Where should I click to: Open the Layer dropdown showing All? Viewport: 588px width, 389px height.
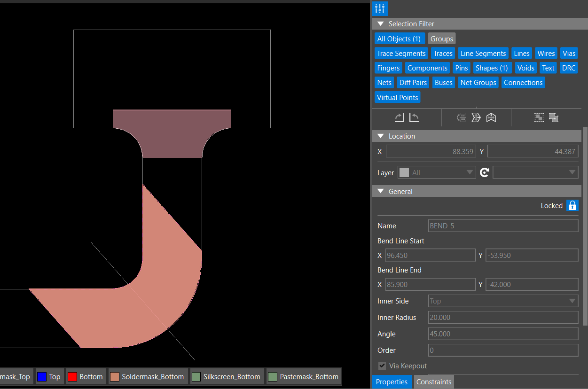437,172
